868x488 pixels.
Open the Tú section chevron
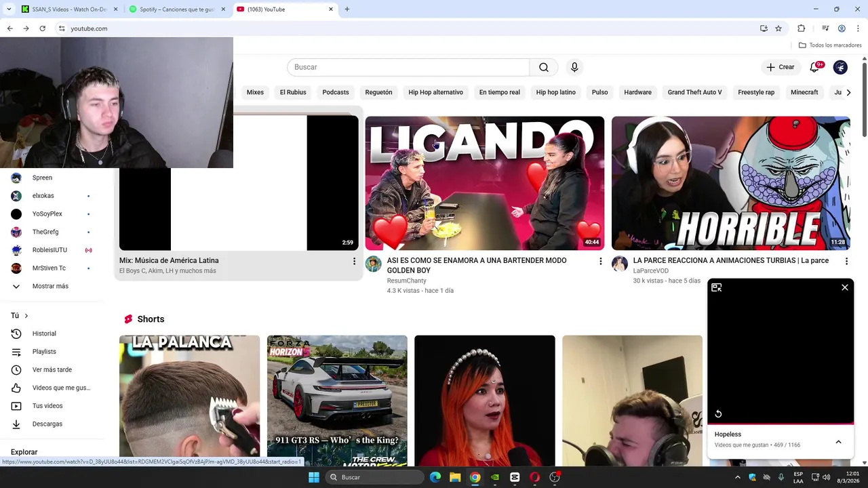(x=26, y=316)
